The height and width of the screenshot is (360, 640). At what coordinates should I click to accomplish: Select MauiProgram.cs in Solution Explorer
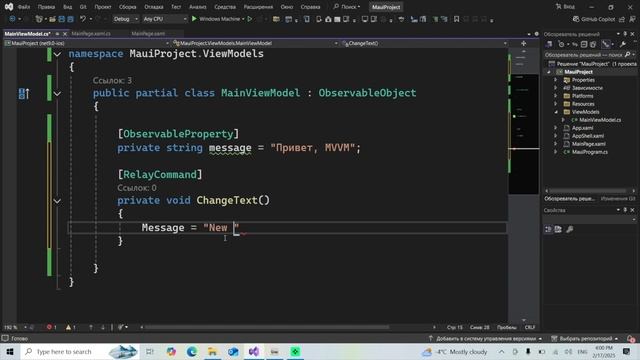click(590, 152)
